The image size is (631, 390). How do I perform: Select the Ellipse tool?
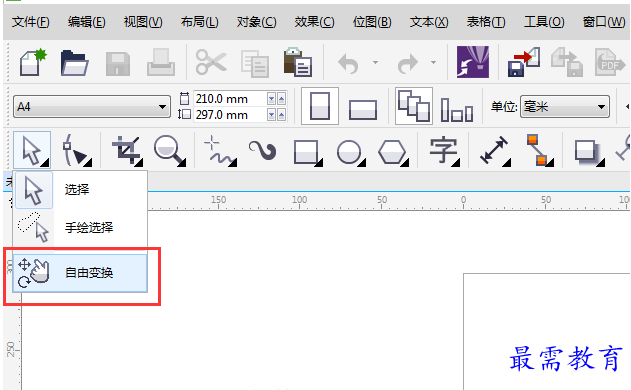click(350, 152)
